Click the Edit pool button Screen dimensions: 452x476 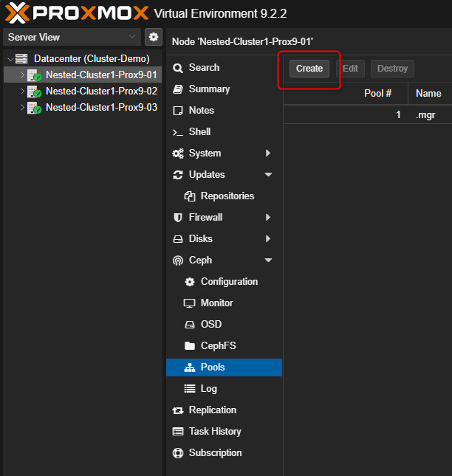(350, 69)
